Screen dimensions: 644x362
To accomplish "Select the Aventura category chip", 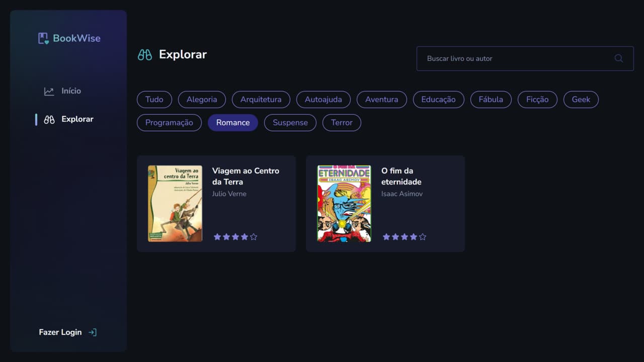I will click(381, 100).
